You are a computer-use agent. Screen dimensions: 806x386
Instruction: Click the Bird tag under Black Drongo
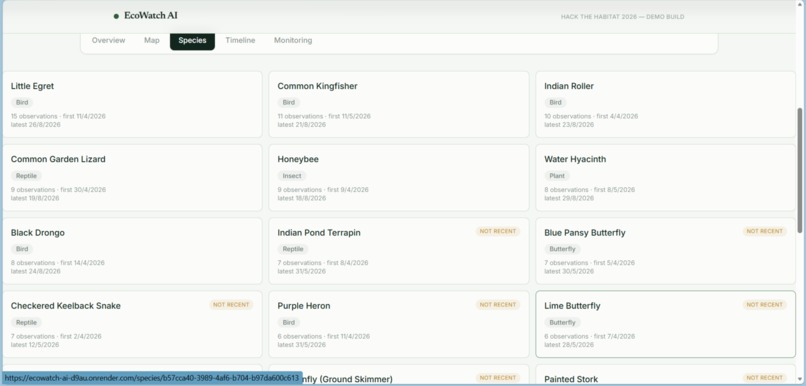coord(22,249)
